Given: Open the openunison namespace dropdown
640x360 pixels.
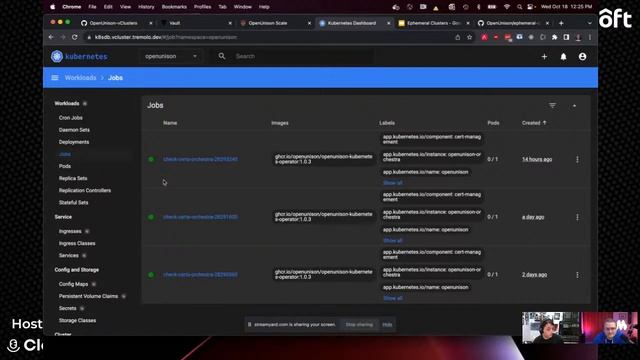Looking at the screenshot, I should (171, 56).
